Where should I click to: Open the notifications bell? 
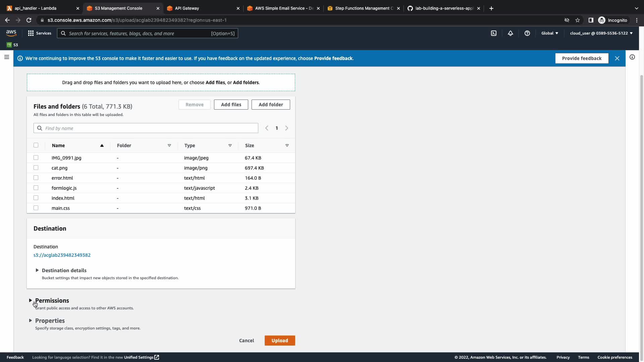click(x=510, y=33)
